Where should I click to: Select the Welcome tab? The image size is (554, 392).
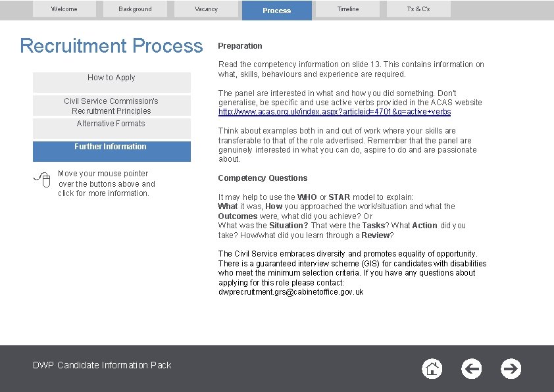click(x=64, y=9)
